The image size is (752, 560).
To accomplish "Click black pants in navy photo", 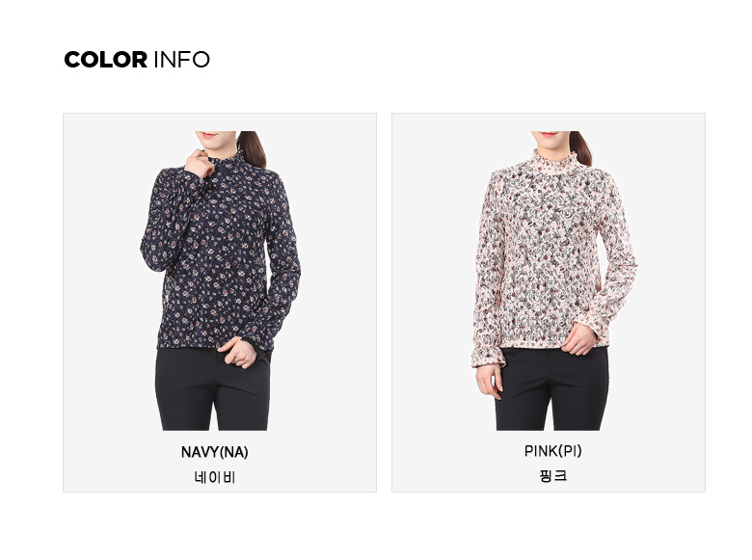I will [x=212, y=389].
